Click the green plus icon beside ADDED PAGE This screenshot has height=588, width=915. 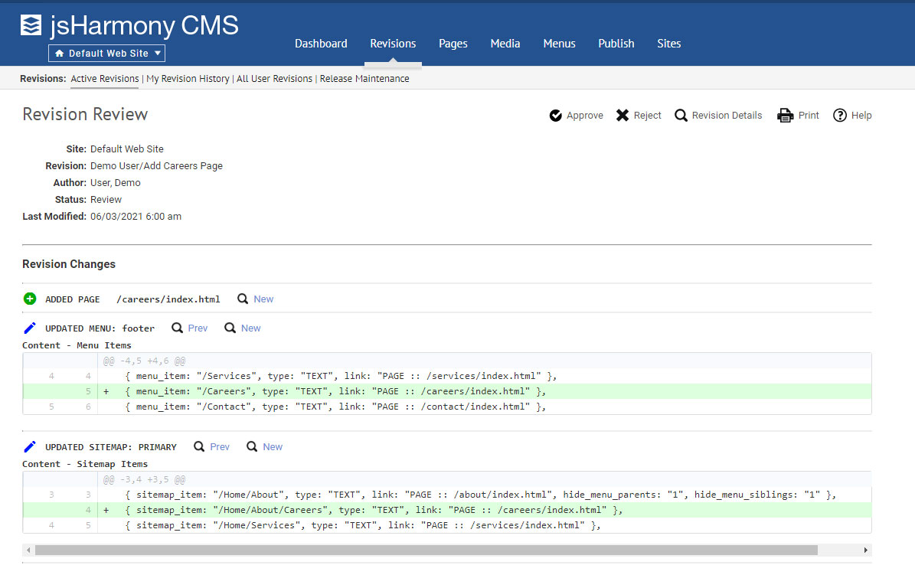click(30, 299)
